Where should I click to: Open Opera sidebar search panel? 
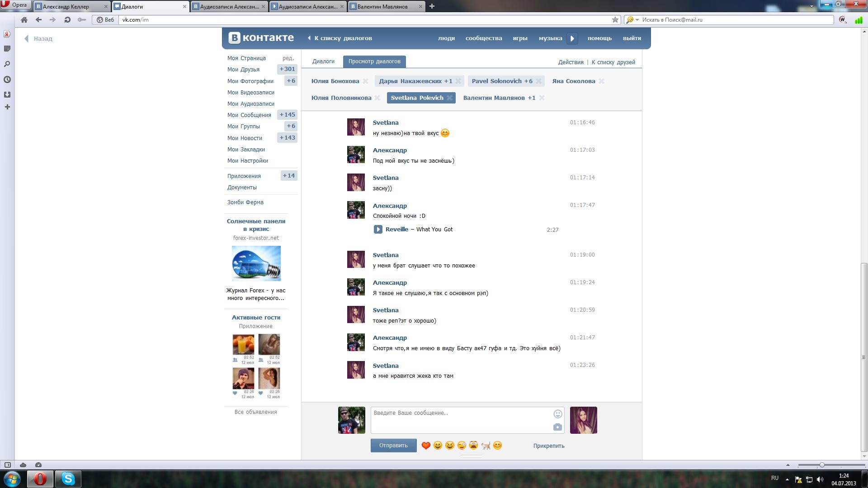pos(7,64)
